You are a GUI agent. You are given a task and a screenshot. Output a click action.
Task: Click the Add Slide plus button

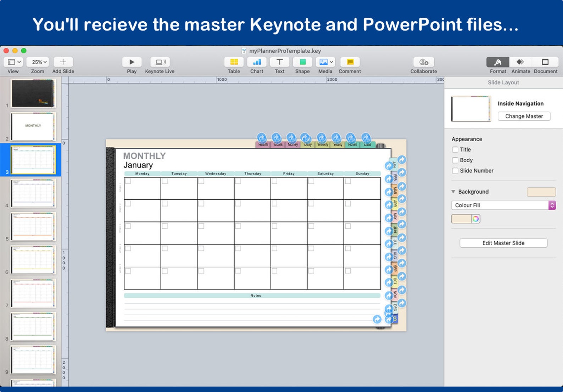pos(63,62)
